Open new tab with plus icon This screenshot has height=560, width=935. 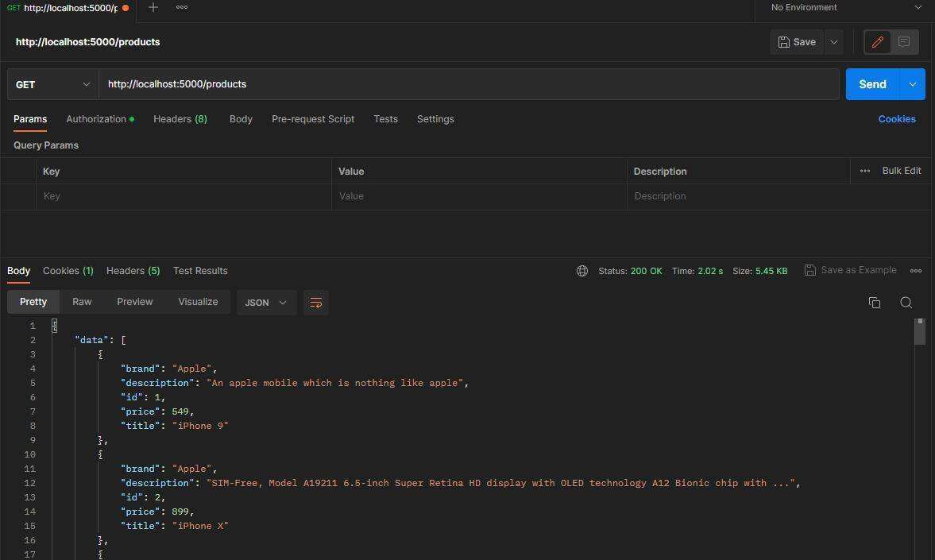click(153, 8)
